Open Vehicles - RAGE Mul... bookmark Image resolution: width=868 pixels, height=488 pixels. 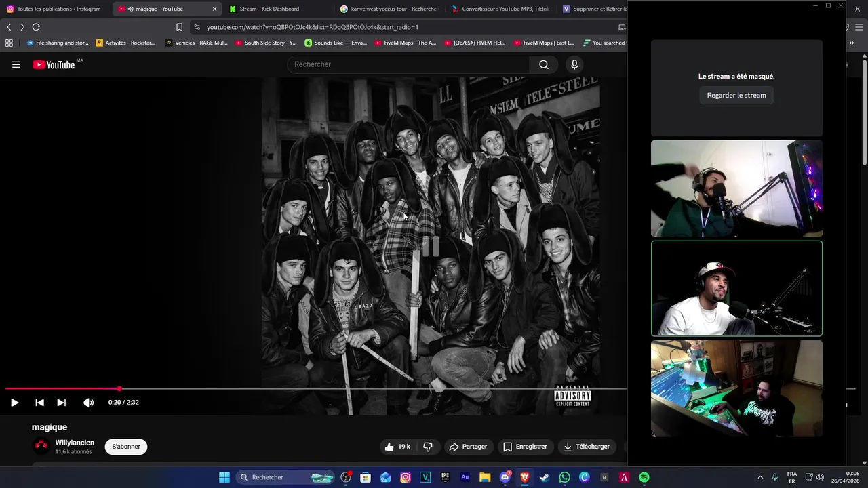(x=197, y=43)
